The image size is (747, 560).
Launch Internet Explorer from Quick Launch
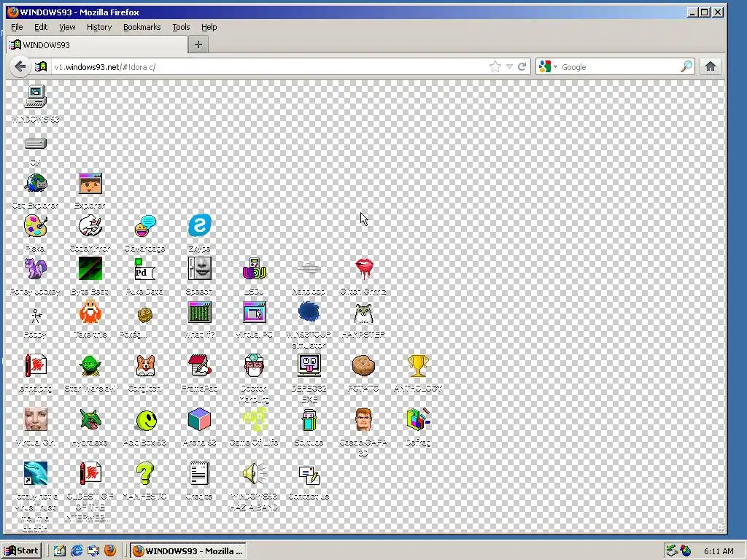tap(76, 551)
